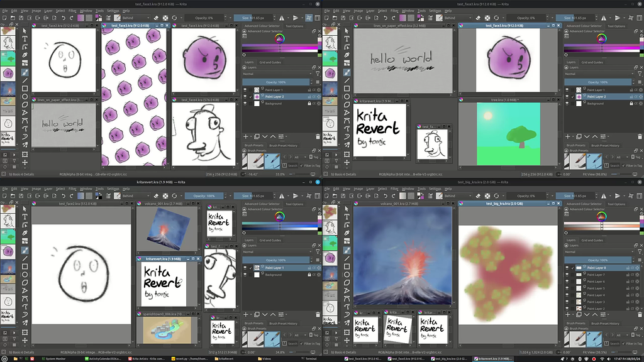Open Layer menu in test_big_kra.kra window
The image size is (644, 362).
click(370, 189)
